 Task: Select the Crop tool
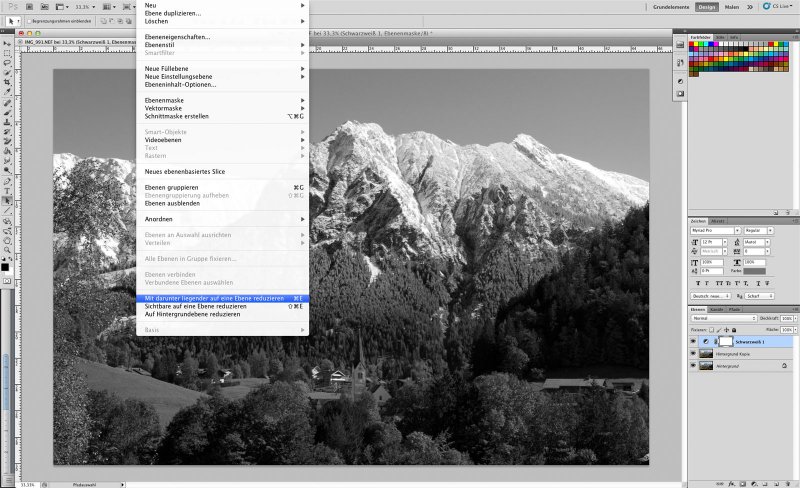tap(7, 81)
